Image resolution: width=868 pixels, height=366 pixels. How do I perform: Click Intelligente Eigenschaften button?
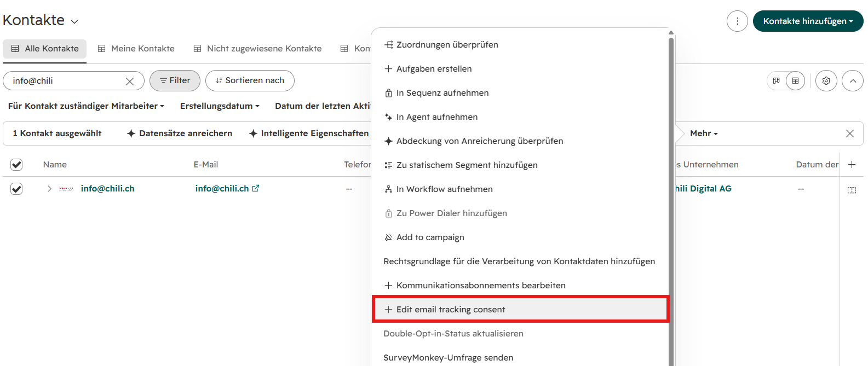point(309,133)
